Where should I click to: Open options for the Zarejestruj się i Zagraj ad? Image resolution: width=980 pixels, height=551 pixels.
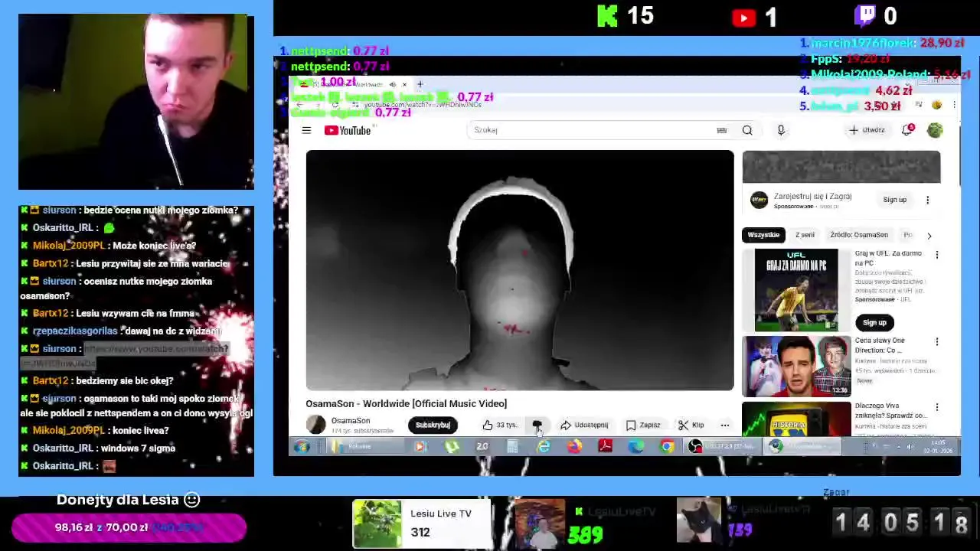pos(928,200)
